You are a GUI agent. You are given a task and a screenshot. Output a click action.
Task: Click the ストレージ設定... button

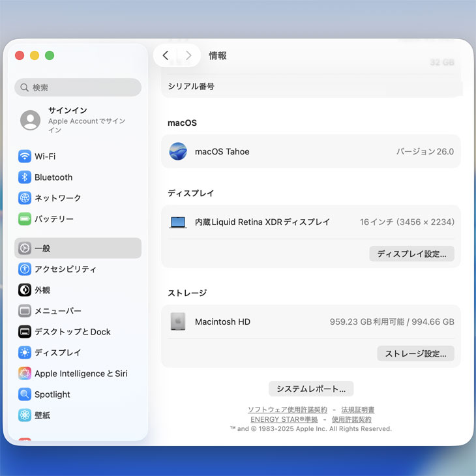(415, 354)
